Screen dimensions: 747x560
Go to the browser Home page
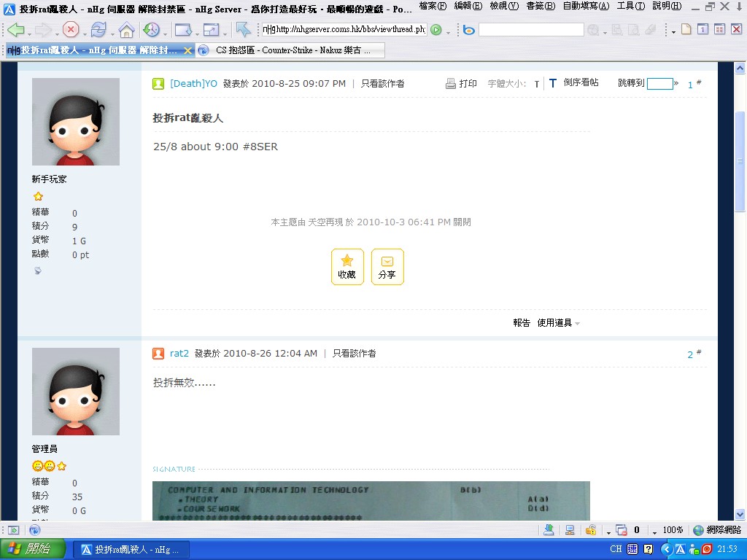click(126, 30)
